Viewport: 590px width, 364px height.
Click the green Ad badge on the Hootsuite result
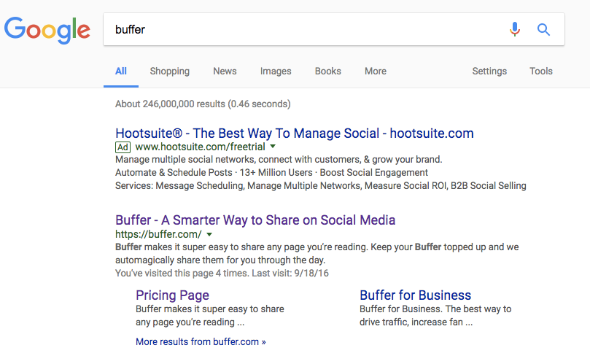click(x=123, y=147)
